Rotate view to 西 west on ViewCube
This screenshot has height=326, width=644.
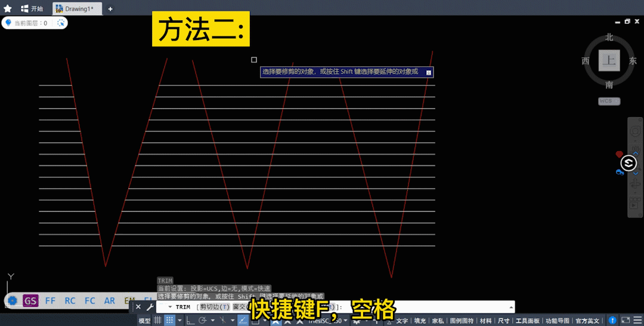586,61
